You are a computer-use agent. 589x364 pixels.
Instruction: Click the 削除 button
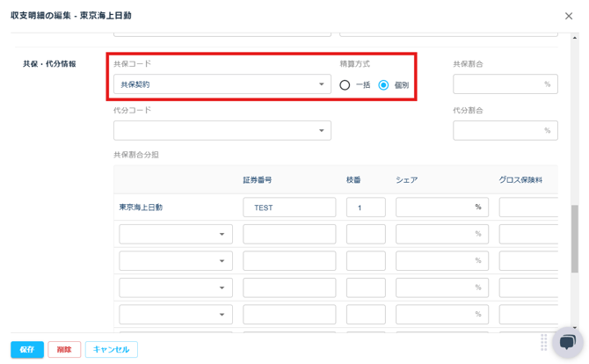pyautogui.click(x=64, y=349)
